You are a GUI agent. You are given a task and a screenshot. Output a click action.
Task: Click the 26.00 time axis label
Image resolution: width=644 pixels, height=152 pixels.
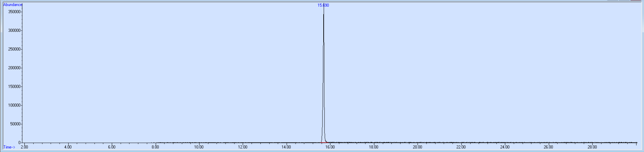point(548,147)
